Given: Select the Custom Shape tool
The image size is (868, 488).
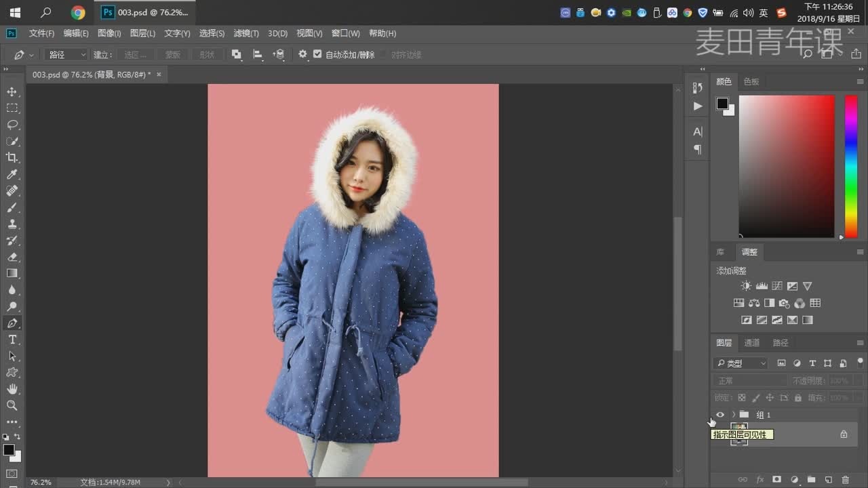Looking at the screenshot, I should 12,373.
